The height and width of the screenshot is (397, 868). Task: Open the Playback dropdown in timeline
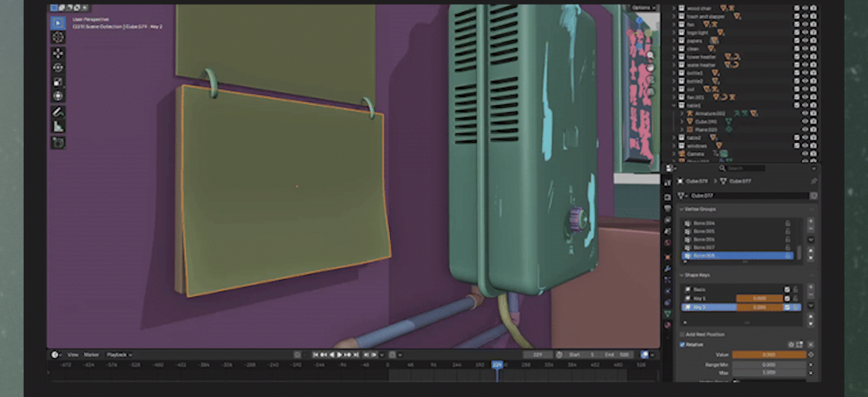[x=119, y=355]
